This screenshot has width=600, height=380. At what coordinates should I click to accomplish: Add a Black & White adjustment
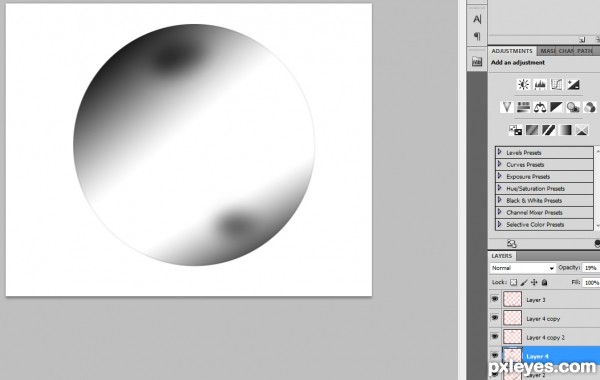(x=556, y=107)
